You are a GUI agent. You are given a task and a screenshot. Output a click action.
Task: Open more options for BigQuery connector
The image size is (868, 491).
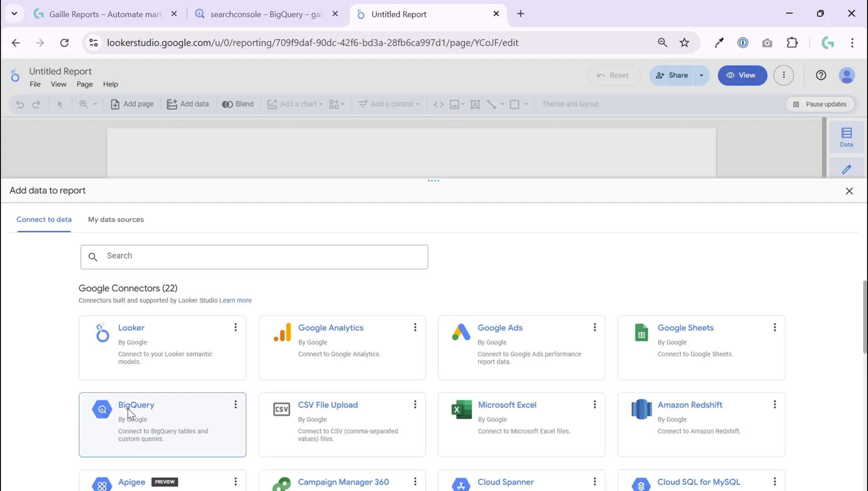pyautogui.click(x=235, y=405)
